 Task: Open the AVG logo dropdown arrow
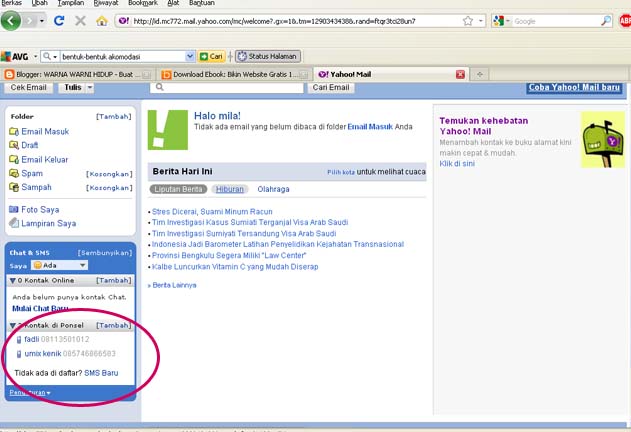tap(35, 56)
